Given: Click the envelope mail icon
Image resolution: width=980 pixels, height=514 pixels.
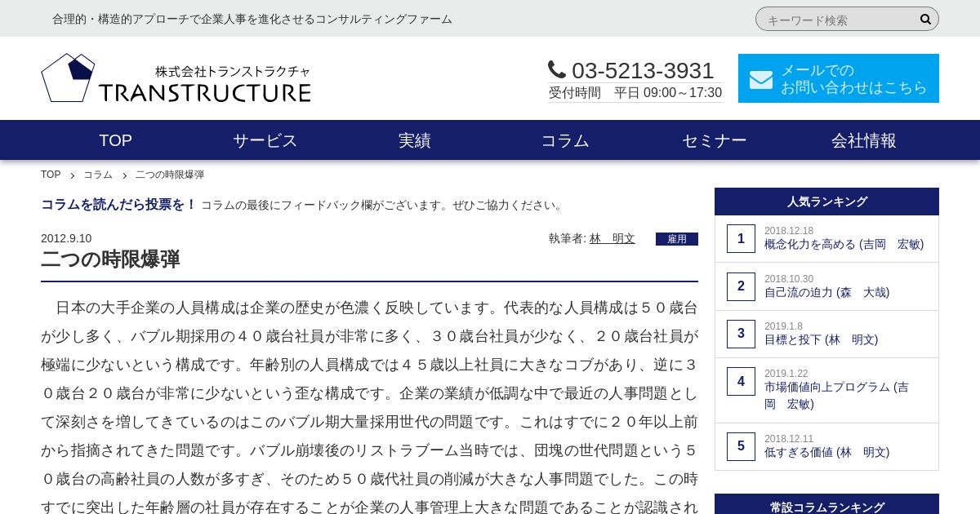Looking at the screenshot, I should [761, 79].
